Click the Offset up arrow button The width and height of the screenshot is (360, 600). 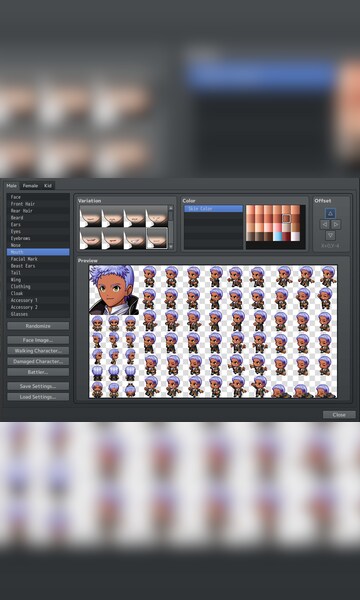[330, 213]
